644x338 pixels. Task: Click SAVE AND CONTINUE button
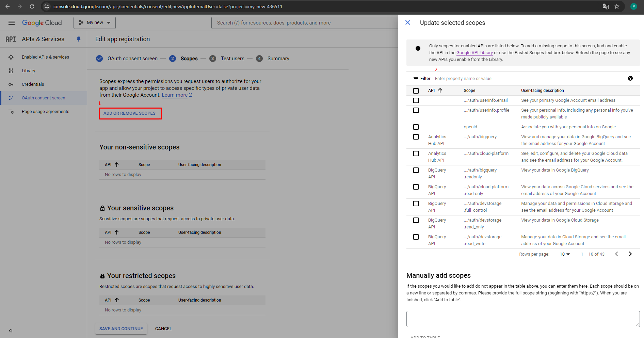point(121,329)
